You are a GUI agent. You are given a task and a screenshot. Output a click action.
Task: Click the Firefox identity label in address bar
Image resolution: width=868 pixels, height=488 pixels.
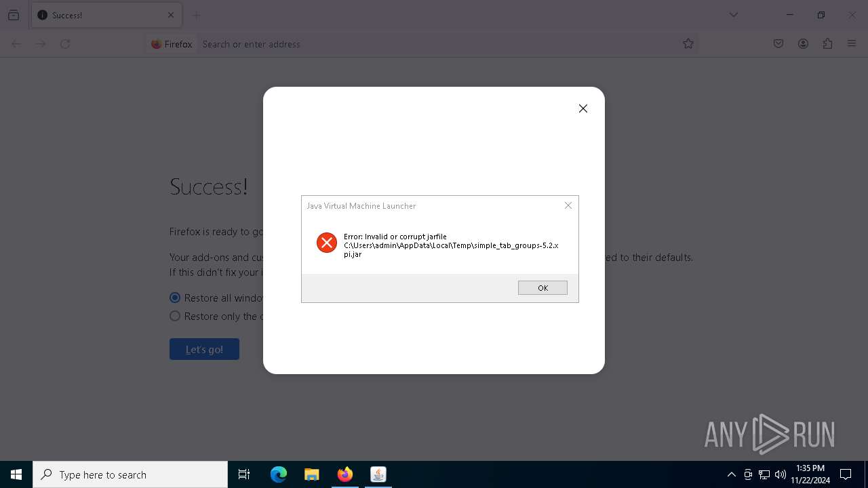(172, 44)
